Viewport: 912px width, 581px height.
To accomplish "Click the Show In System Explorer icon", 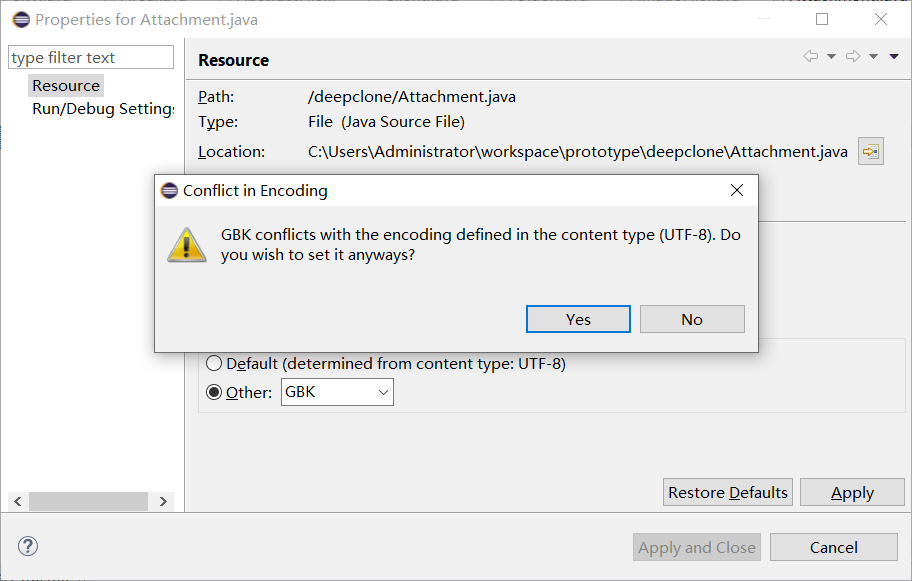I will (x=871, y=151).
